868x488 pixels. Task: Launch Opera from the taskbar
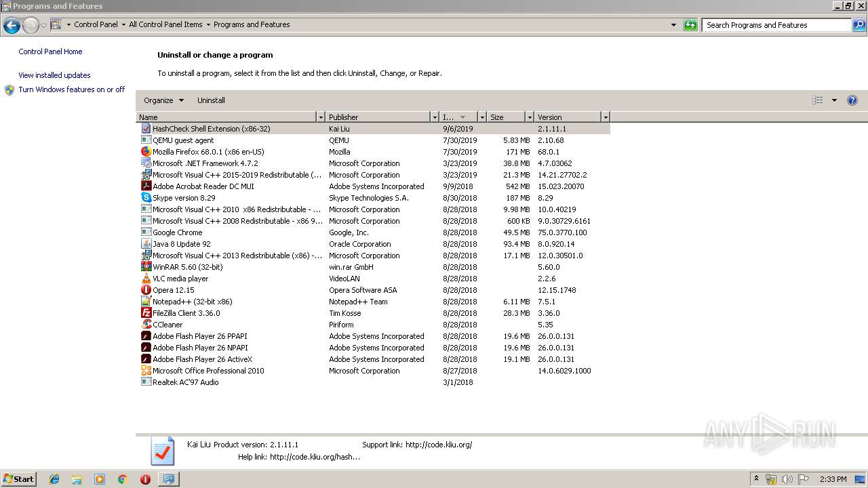point(145,479)
